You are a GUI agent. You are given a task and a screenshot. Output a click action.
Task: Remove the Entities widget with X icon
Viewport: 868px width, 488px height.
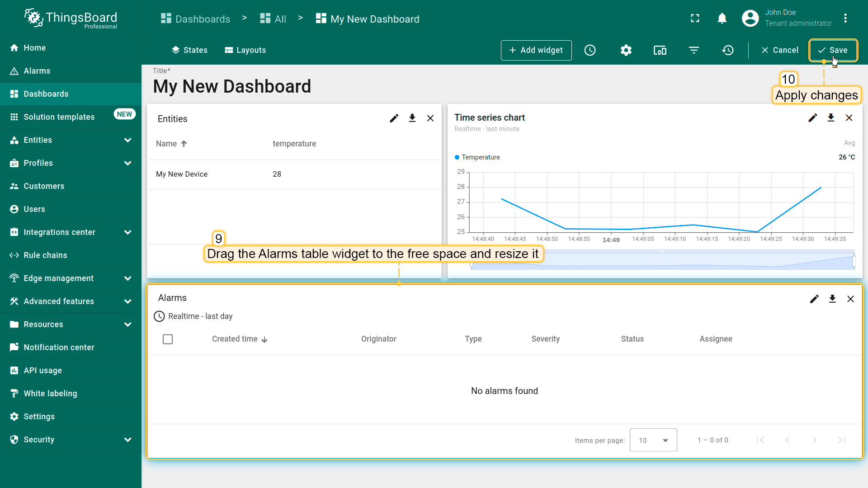pyautogui.click(x=430, y=118)
